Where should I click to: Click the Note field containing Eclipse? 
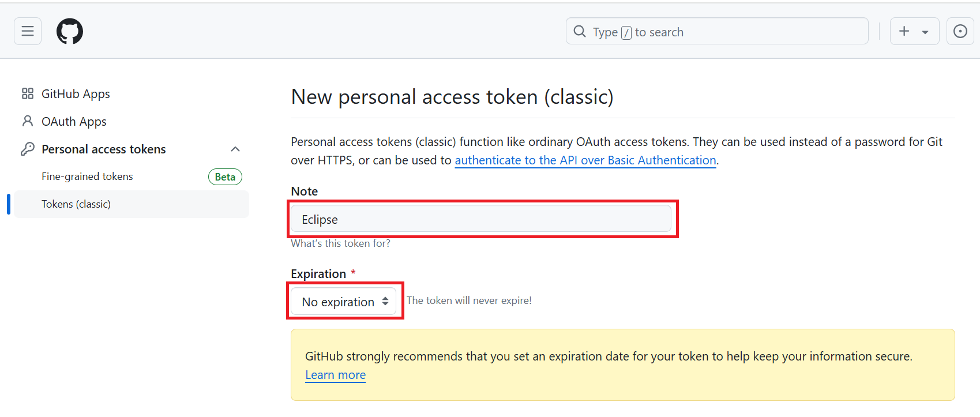(480, 219)
